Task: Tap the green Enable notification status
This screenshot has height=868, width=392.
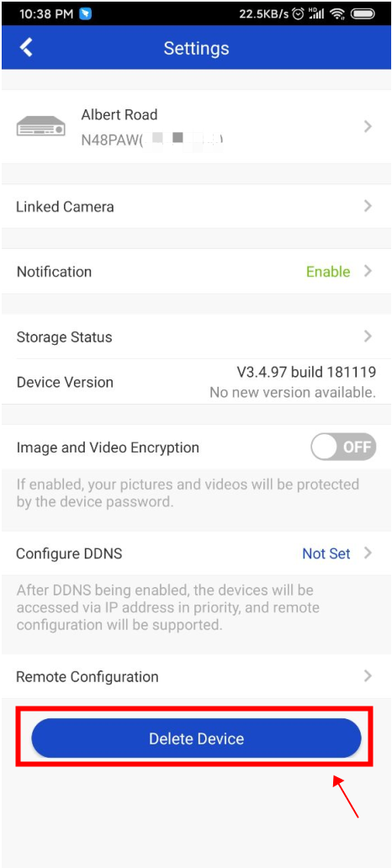Action: point(328,272)
